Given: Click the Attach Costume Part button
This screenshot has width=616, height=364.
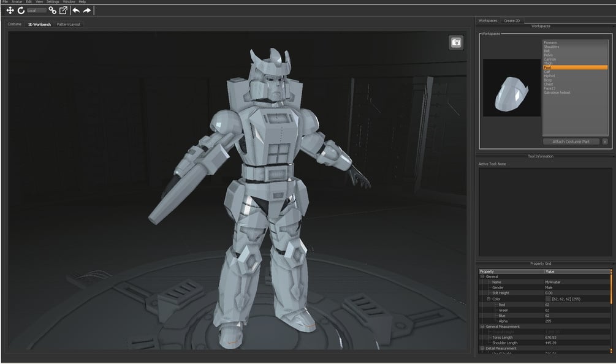Looking at the screenshot, I should click(x=571, y=142).
